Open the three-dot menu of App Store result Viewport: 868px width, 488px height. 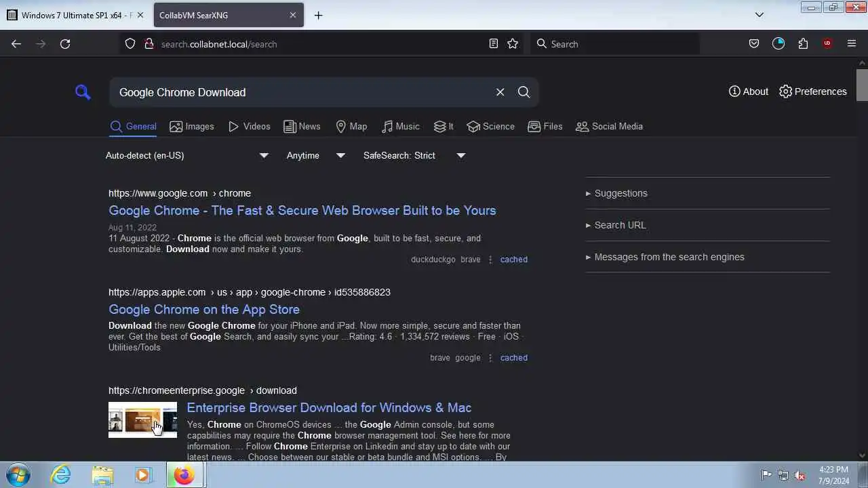coord(490,358)
